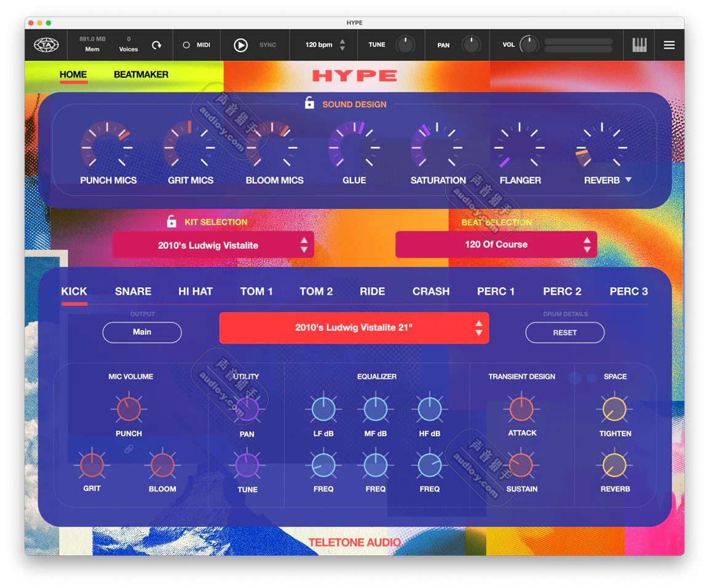
Task: Start playback with the play button
Action: click(240, 46)
